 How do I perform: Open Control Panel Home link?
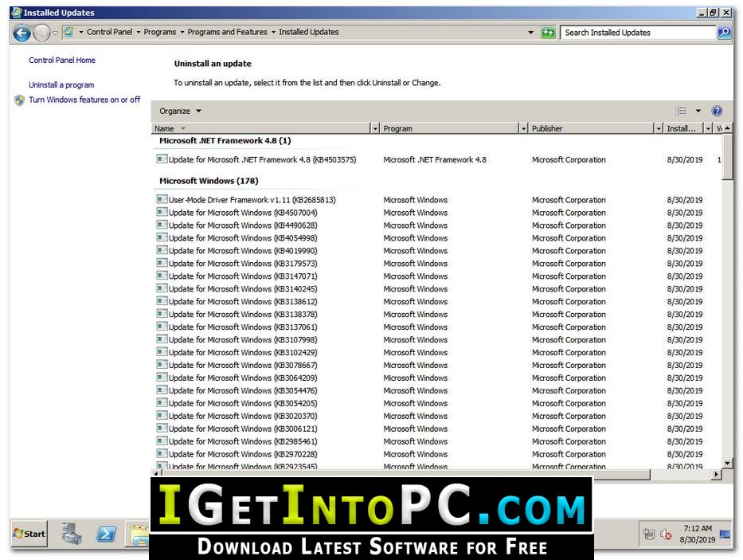(x=62, y=61)
